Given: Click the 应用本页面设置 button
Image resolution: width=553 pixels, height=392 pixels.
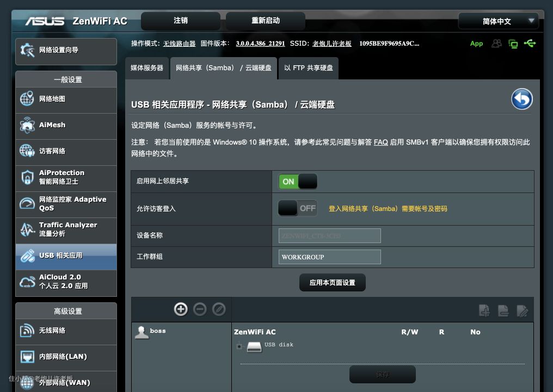Looking at the screenshot, I should (332, 283).
